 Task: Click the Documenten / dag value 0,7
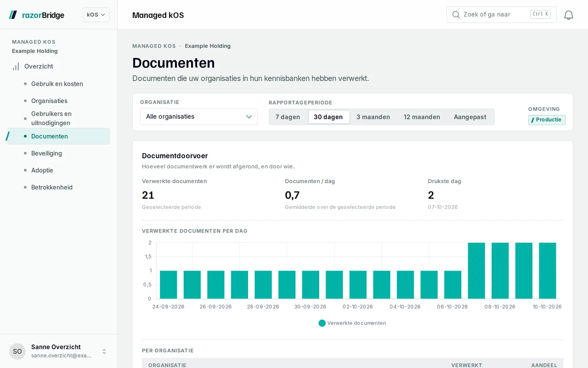point(292,195)
